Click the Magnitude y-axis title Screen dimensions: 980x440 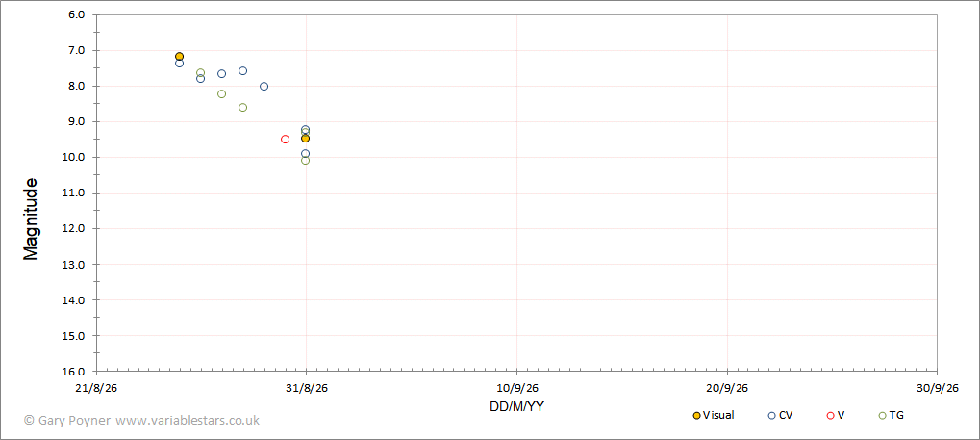click(31, 220)
